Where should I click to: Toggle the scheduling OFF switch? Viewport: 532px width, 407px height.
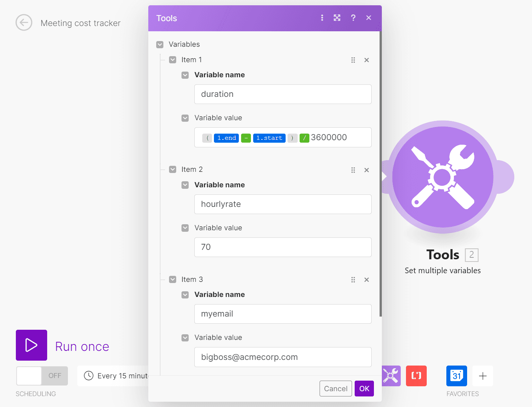pyautogui.click(x=42, y=376)
